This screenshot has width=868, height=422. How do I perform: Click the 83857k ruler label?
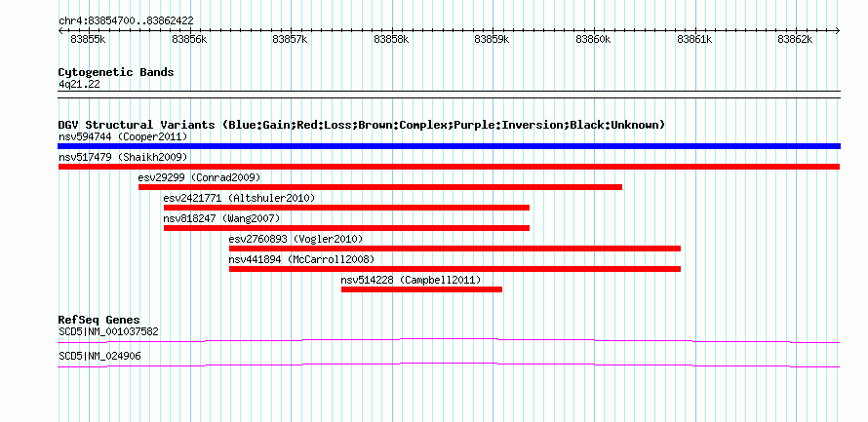(291, 39)
